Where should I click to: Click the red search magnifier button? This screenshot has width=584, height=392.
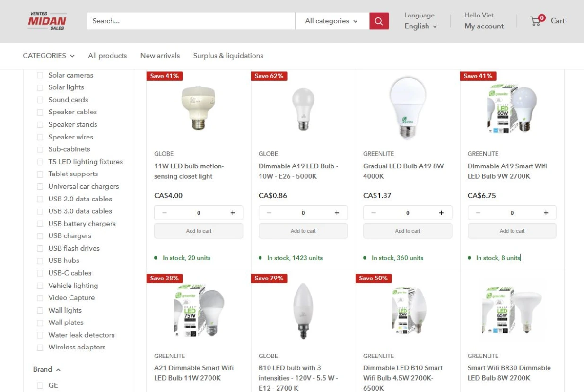point(379,21)
